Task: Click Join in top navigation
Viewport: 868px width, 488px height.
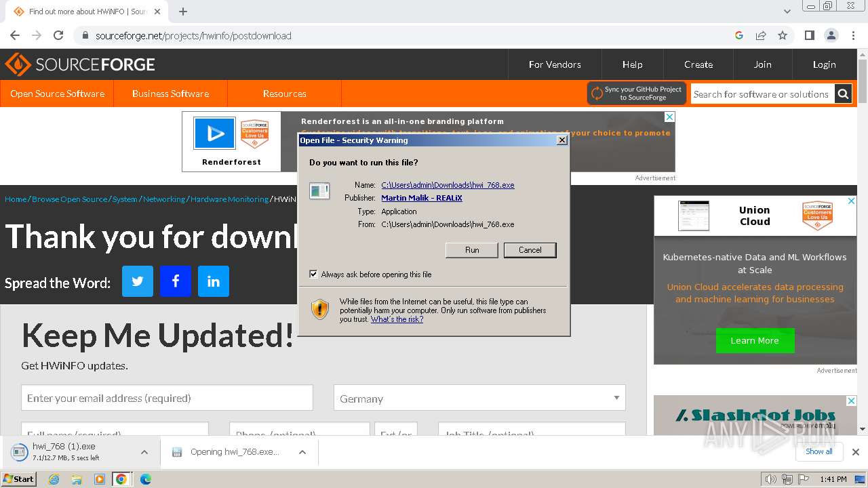Action: point(763,64)
